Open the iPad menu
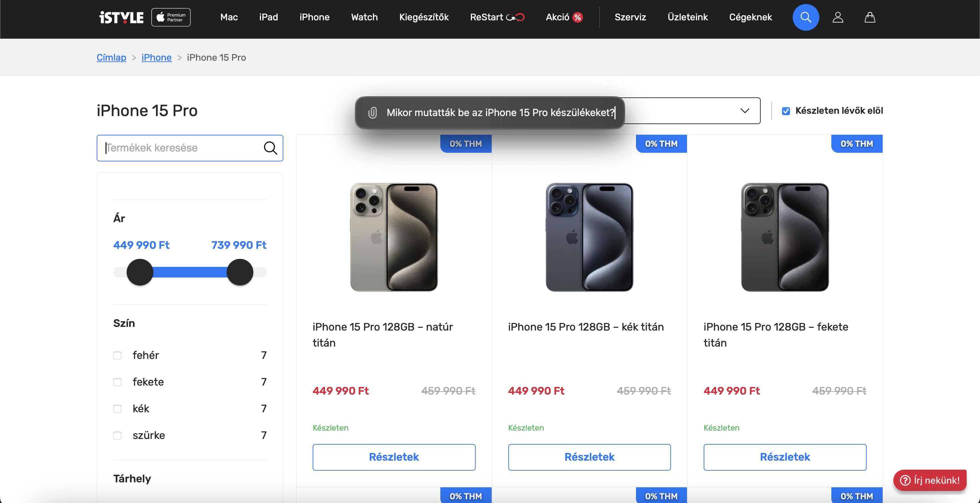980x503 pixels. tap(268, 17)
